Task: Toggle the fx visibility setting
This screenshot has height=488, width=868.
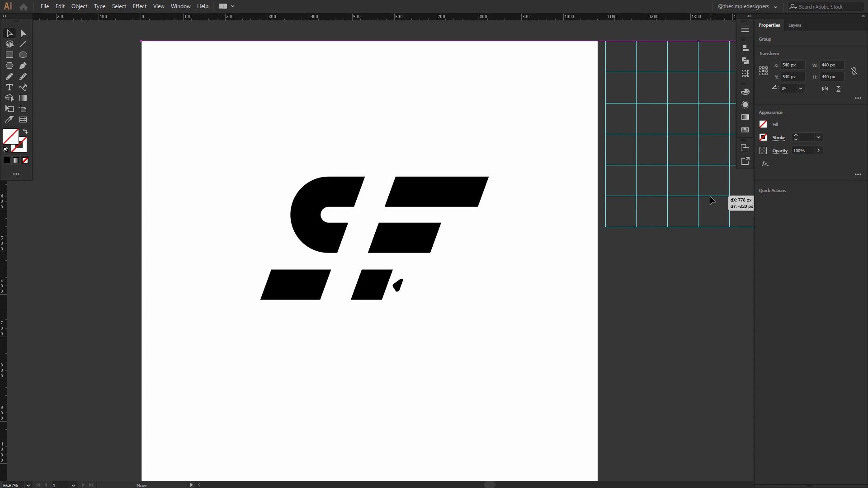Action: click(x=765, y=164)
